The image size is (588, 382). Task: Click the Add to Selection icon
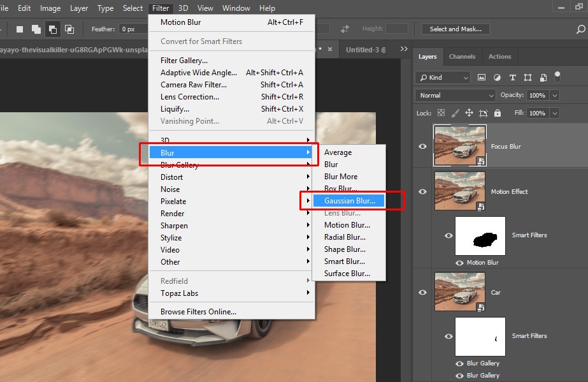click(x=36, y=29)
